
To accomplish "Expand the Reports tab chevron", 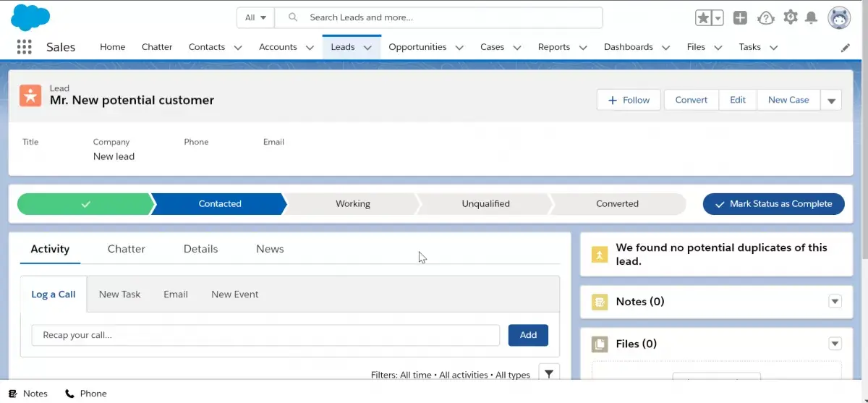I will [x=583, y=48].
